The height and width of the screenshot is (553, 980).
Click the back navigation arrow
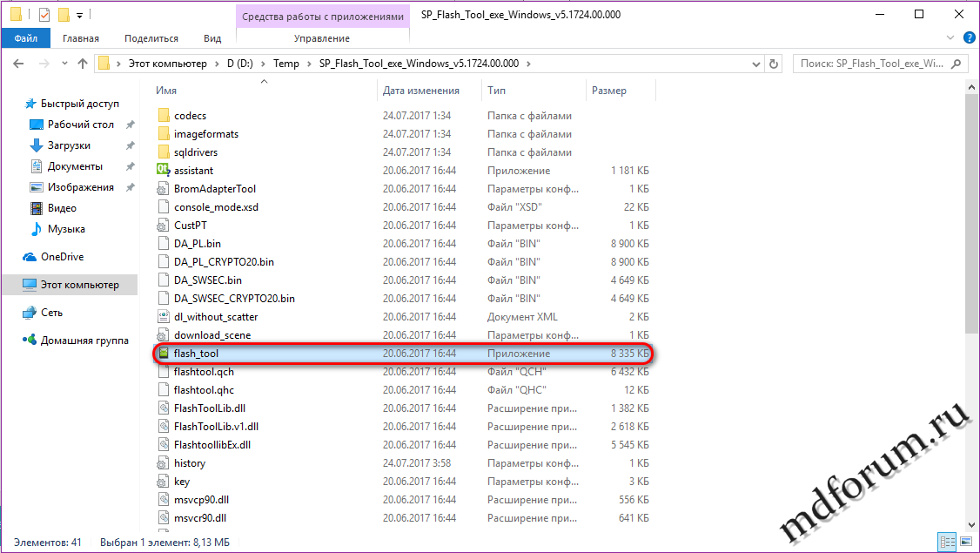pos(19,64)
